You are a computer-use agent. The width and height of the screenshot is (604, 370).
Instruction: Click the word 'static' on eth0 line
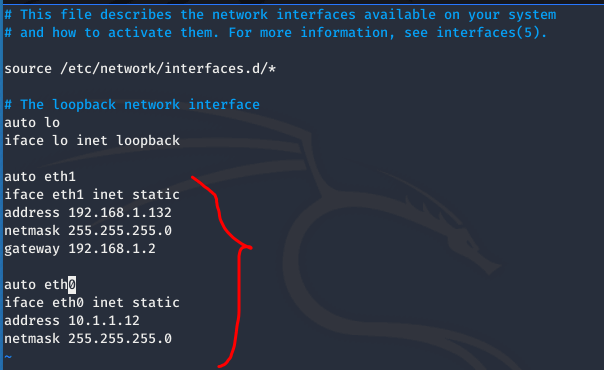coord(156,303)
